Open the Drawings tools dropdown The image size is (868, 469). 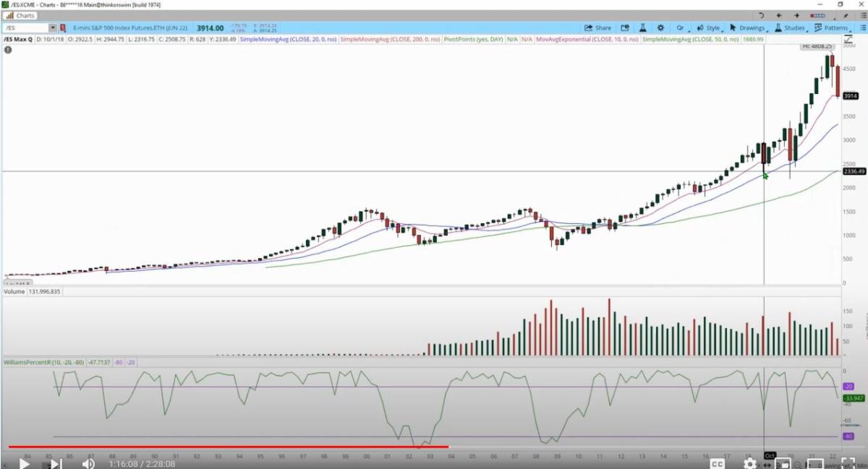coord(749,27)
